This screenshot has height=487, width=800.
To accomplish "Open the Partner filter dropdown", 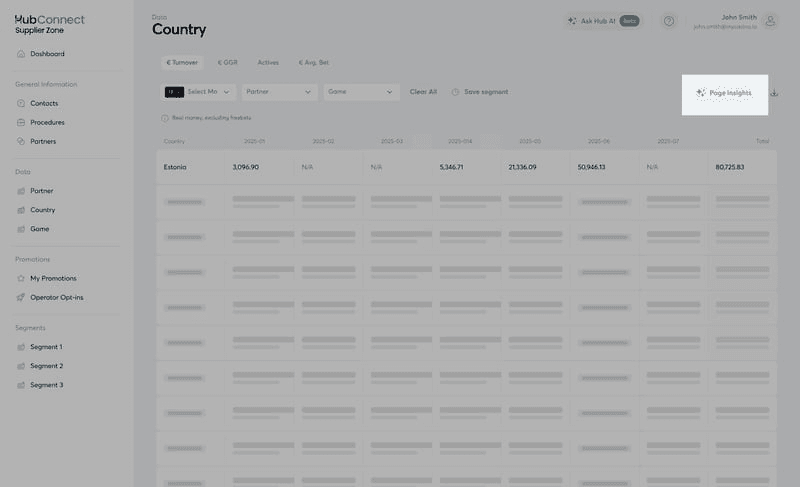I will [x=279, y=92].
